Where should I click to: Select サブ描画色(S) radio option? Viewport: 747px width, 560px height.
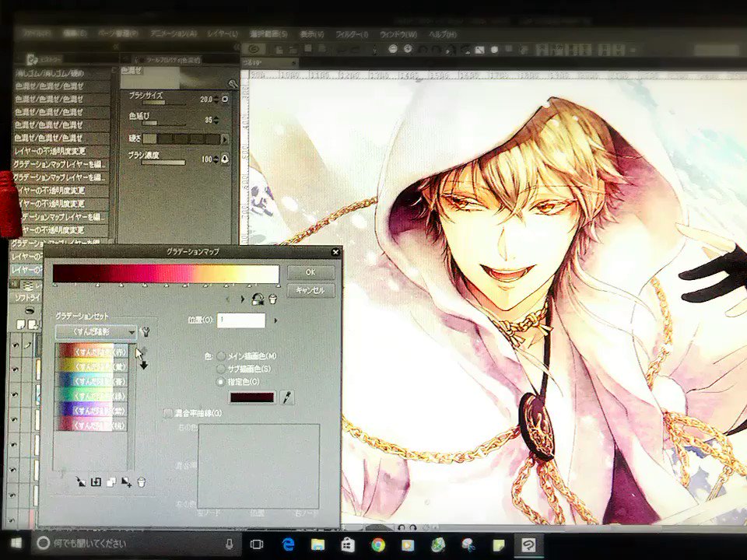pyautogui.click(x=221, y=369)
